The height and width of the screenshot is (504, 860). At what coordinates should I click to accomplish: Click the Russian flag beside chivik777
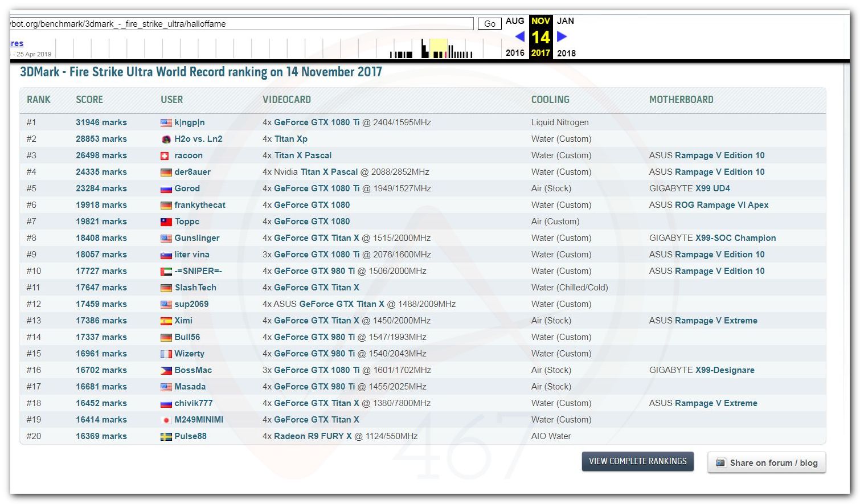click(x=166, y=403)
